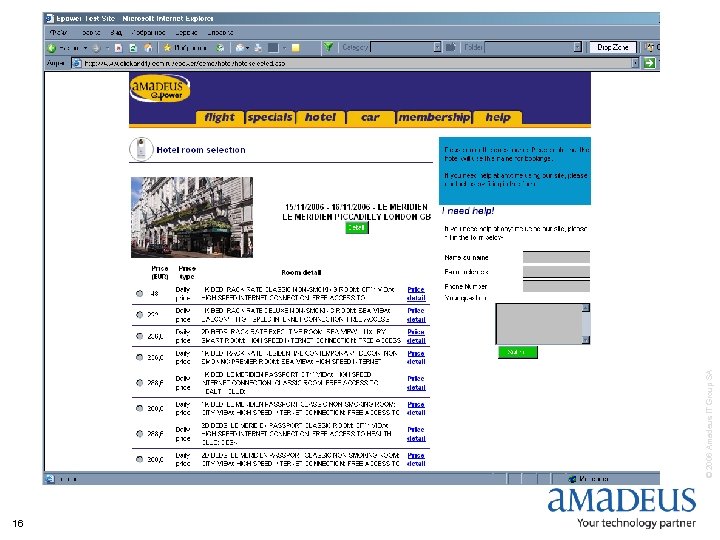This screenshot has height=540, width=720.
Task: Open the Mail icon dropdown arrow
Action: tap(248, 48)
